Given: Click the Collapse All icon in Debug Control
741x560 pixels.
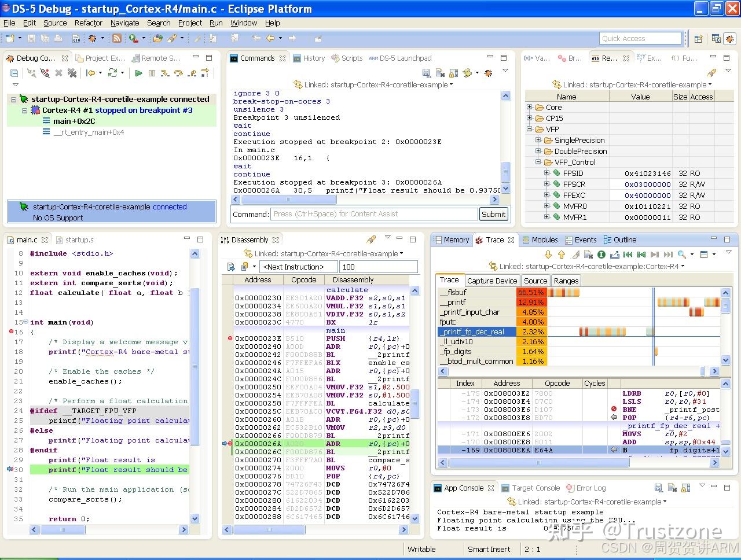Looking at the screenshot, I should pos(14,73).
